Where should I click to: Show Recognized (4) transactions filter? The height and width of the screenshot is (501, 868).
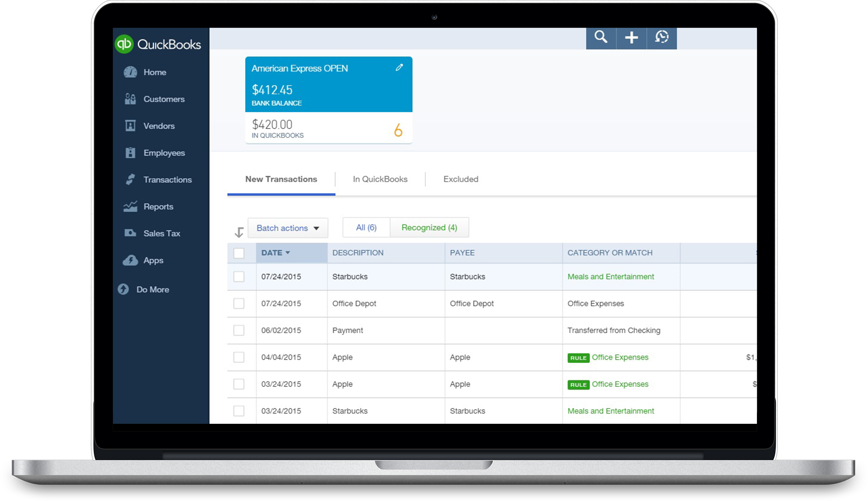click(429, 228)
